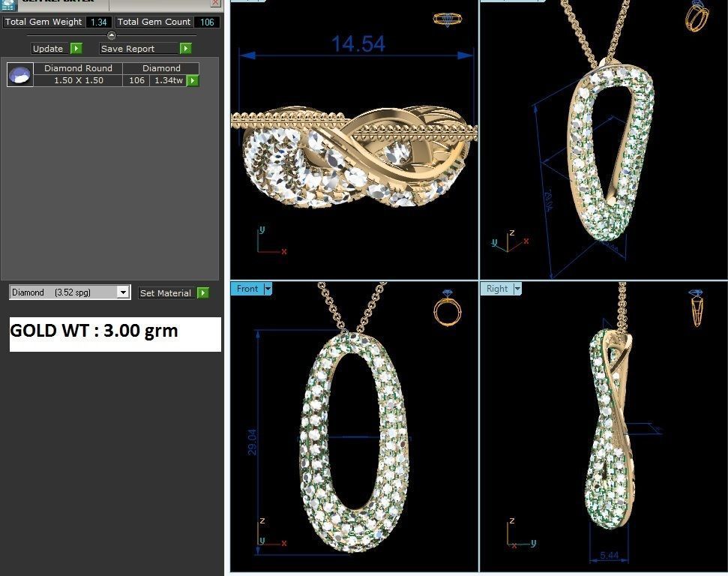The width and height of the screenshot is (728, 576).
Task: Click the Right viewport tab label
Action: (497, 289)
